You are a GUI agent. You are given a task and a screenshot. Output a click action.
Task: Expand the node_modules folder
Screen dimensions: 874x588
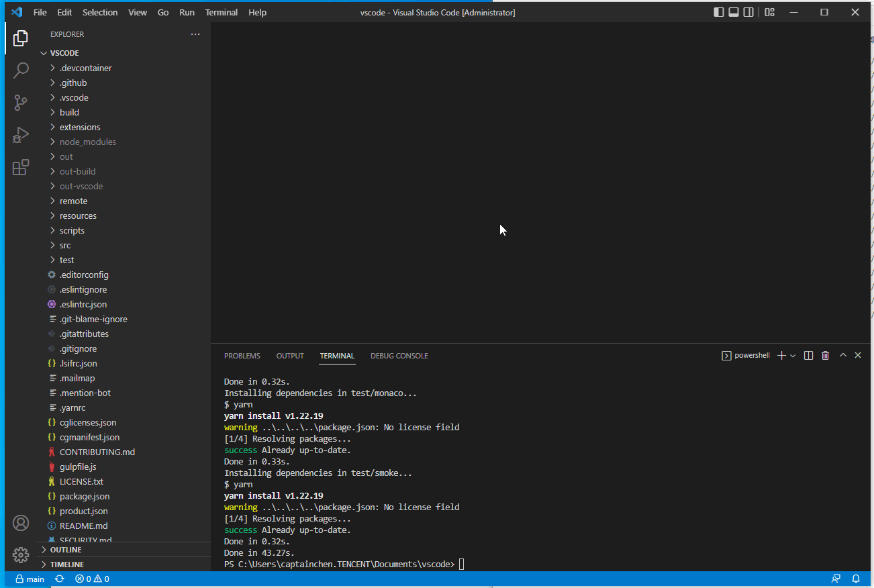124,142
